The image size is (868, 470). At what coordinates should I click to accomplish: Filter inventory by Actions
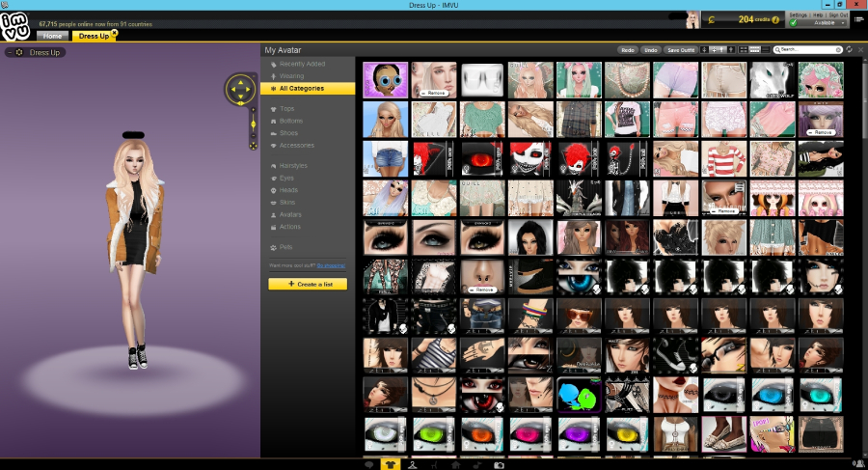289,227
